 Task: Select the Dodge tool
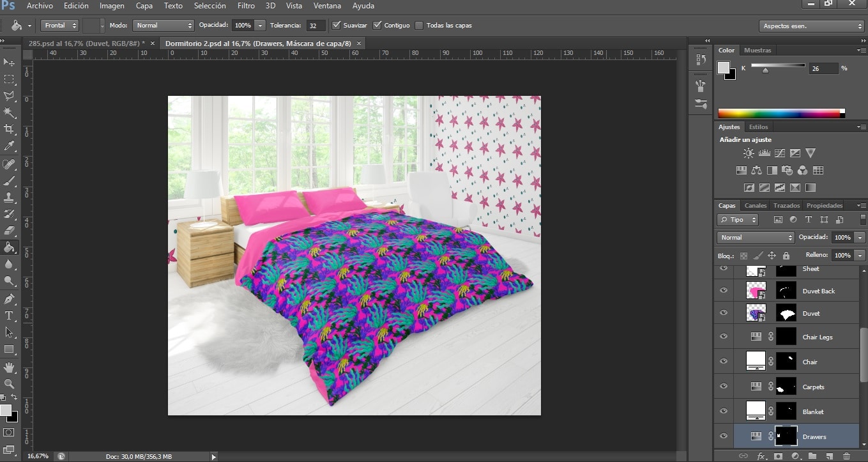click(x=10, y=281)
